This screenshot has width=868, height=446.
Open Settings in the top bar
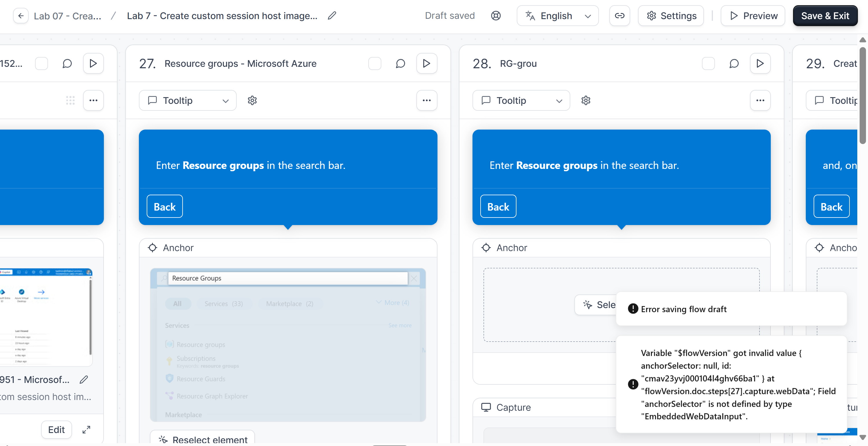point(671,16)
